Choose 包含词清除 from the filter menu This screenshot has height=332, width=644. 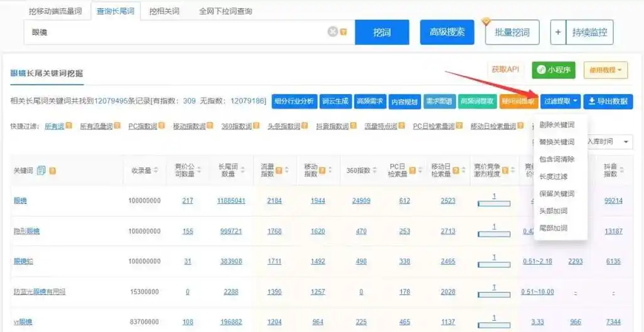[557, 159]
